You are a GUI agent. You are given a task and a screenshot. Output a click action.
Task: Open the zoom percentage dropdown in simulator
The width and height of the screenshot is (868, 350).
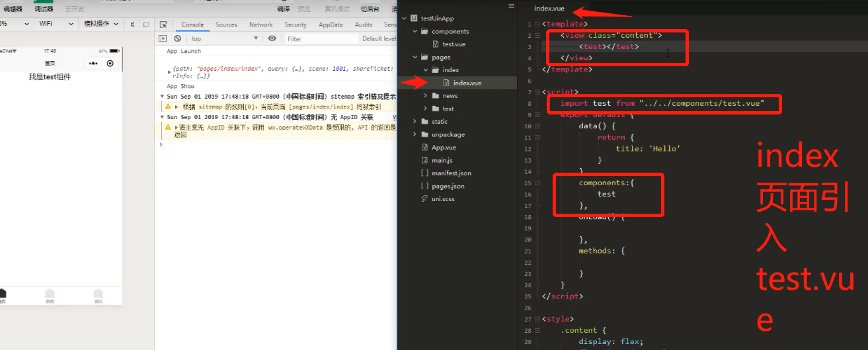16,24
